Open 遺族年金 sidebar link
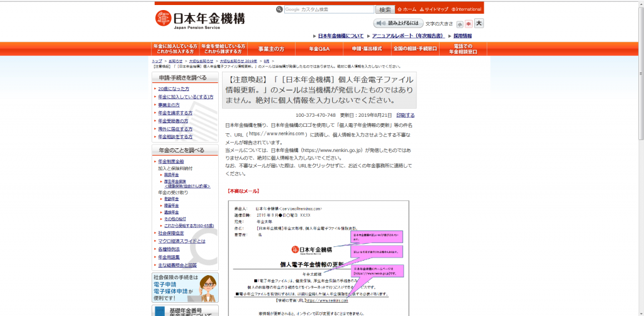Screen dimensions: 644x316 click(172, 212)
